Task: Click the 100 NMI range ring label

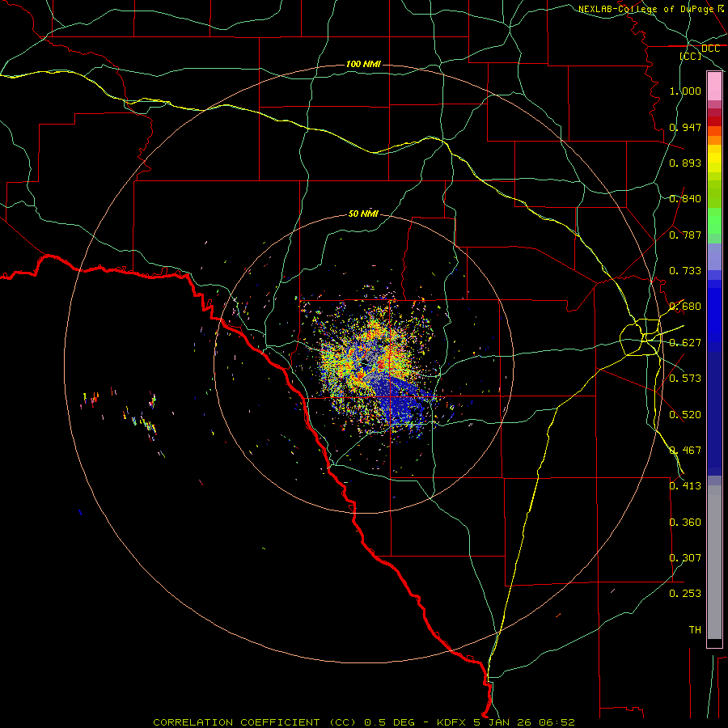Action: [x=363, y=64]
